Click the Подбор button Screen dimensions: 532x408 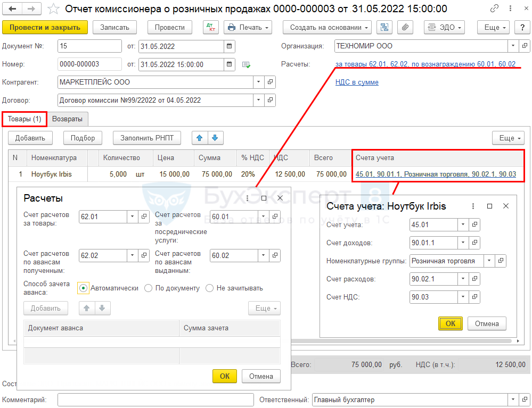pos(83,138)
